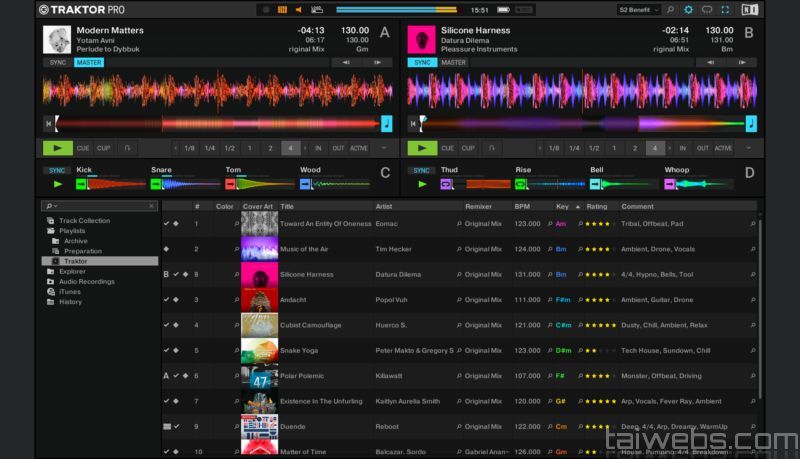Trigger the pink Whoop sample slot
The width and height of the screenshot is (800, 459).
669,184
